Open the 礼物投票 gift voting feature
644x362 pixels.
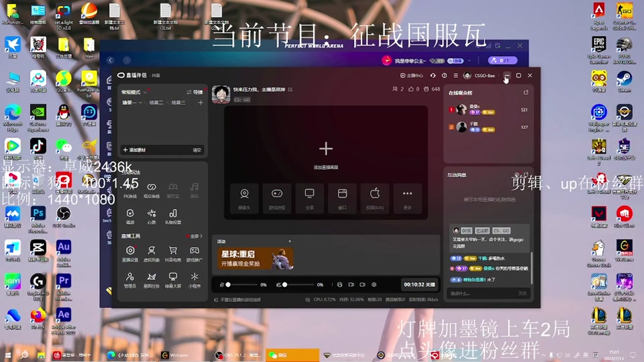173,217
